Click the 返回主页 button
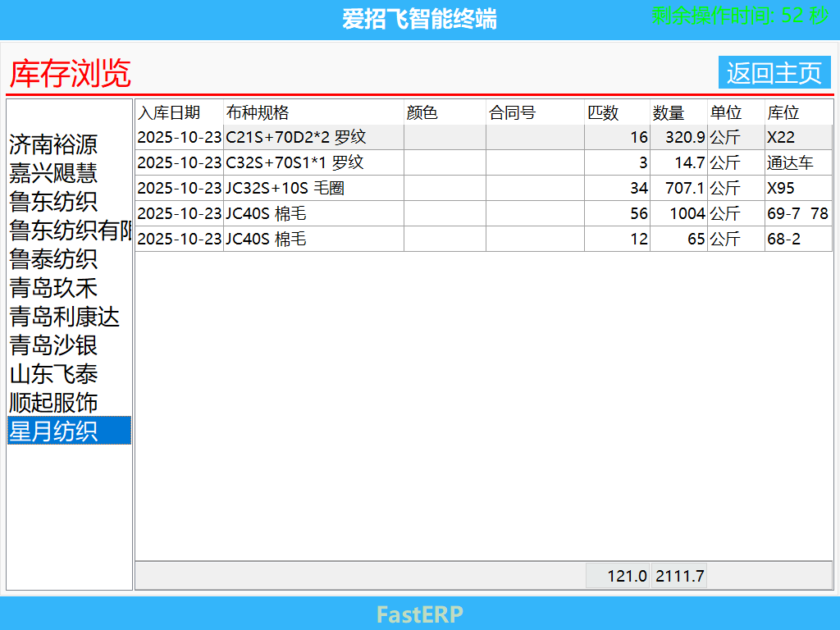Viewport: 840px width, 630px height. click(x=774, y=72)
